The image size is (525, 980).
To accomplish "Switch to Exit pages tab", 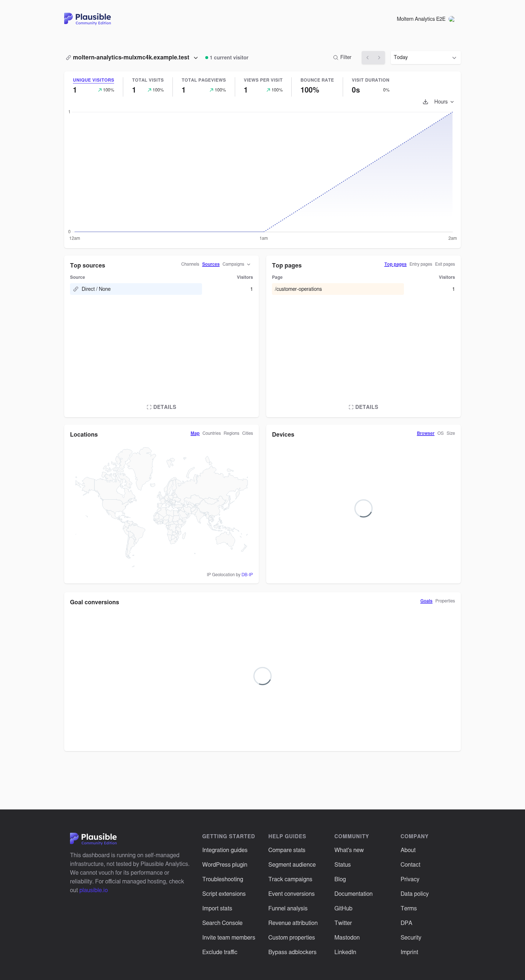I will pos(445,264).
